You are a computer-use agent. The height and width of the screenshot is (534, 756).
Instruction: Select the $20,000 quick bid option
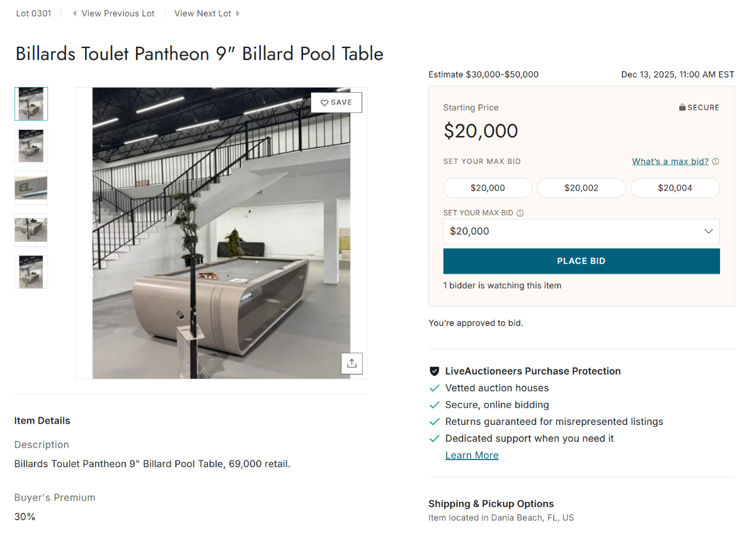pyautogui.click(x=488, y=188)
